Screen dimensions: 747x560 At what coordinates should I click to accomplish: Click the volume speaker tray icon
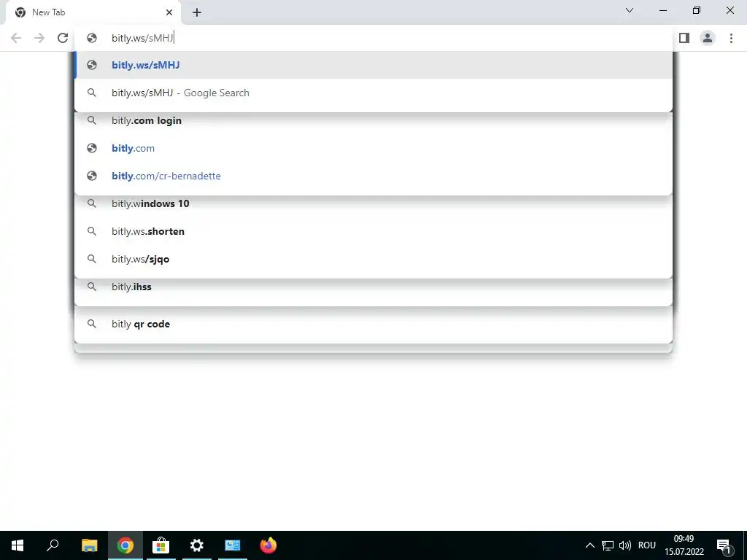[x=625, y=545]
